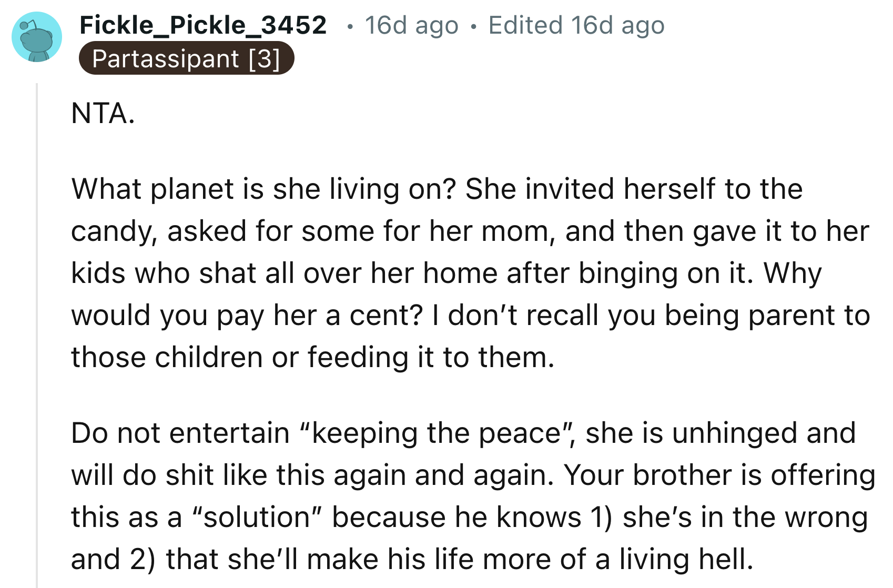Toggle the Partassipant [3] flair badge
Screen dimensions: 893x588
[187, 58]
